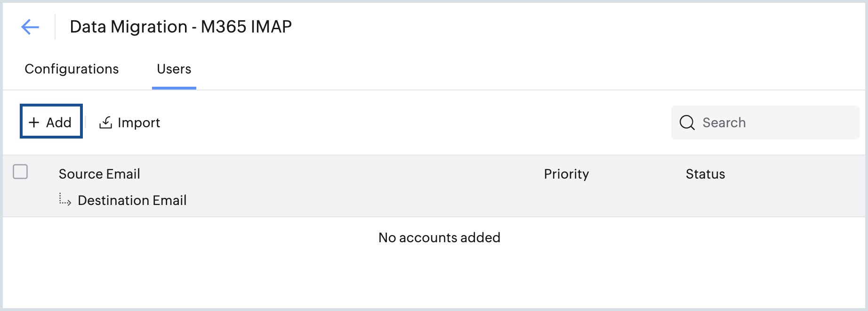
Task: Switch to the Configurations tab
Action: click(x=72, y=69)
